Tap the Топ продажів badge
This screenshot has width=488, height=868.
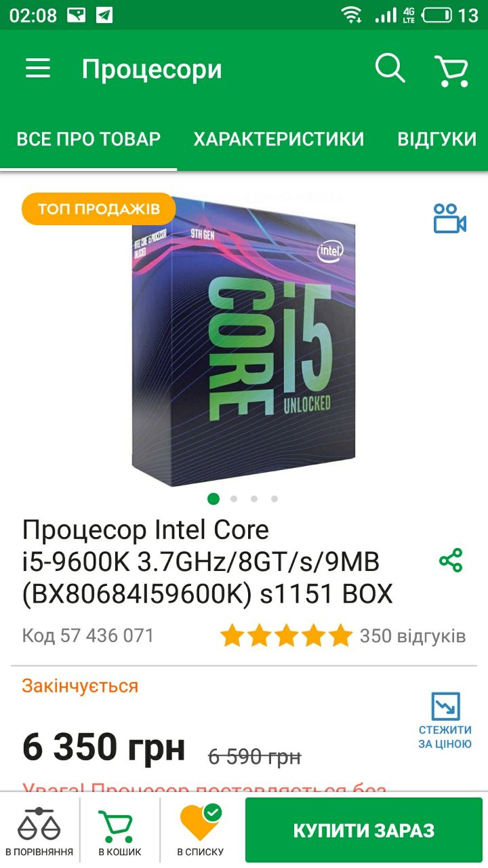coord(99,209)
